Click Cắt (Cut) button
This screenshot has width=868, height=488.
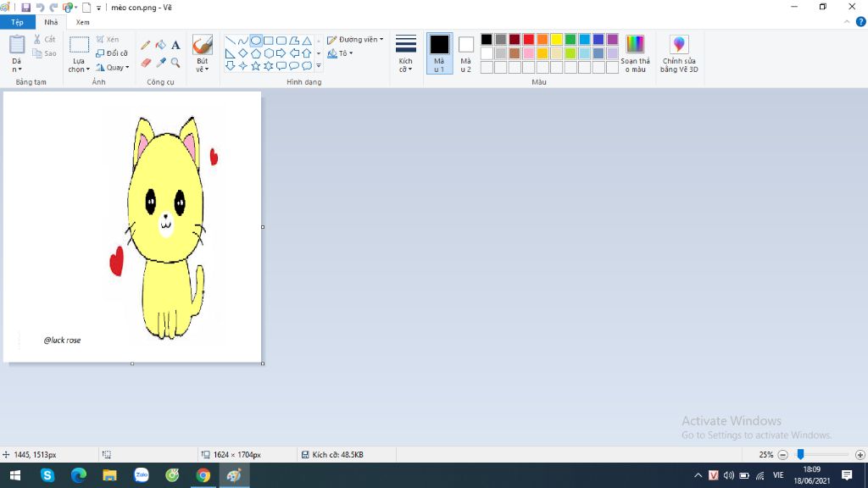pyautogui.click(x=45, y=39)
